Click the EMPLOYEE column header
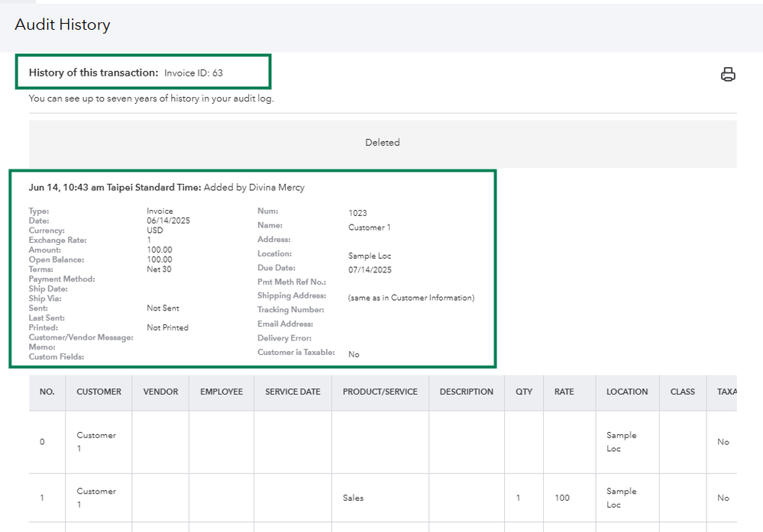Screen dimensions: 763x532 (x=221, y=392)
